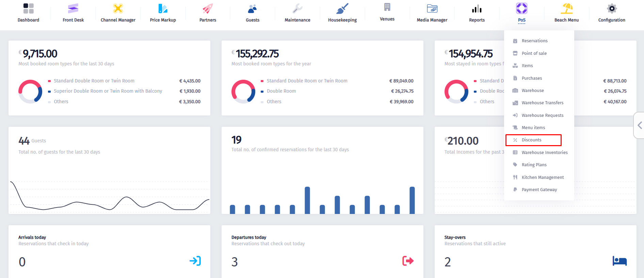Click the Stay-overs bed icon

[x=619, y=261]
